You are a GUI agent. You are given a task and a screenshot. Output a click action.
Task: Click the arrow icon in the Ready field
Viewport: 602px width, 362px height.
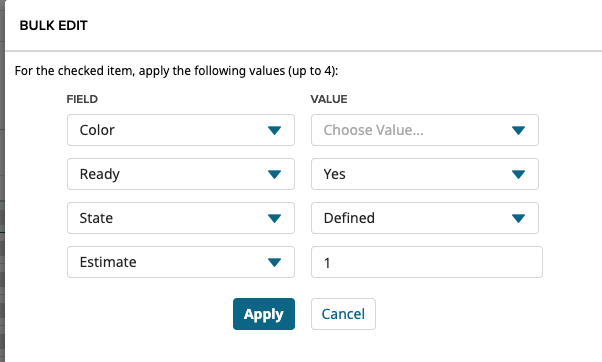(274, 175)
